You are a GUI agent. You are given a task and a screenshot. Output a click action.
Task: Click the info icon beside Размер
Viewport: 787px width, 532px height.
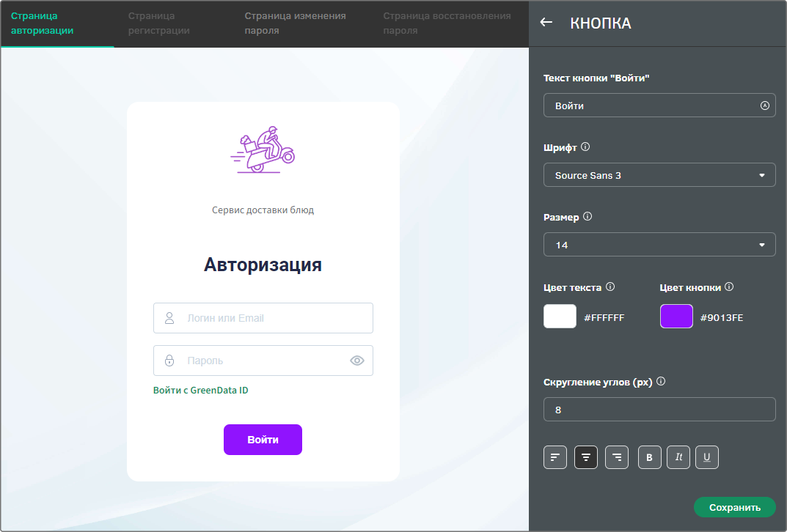click(x=587, y=217)
